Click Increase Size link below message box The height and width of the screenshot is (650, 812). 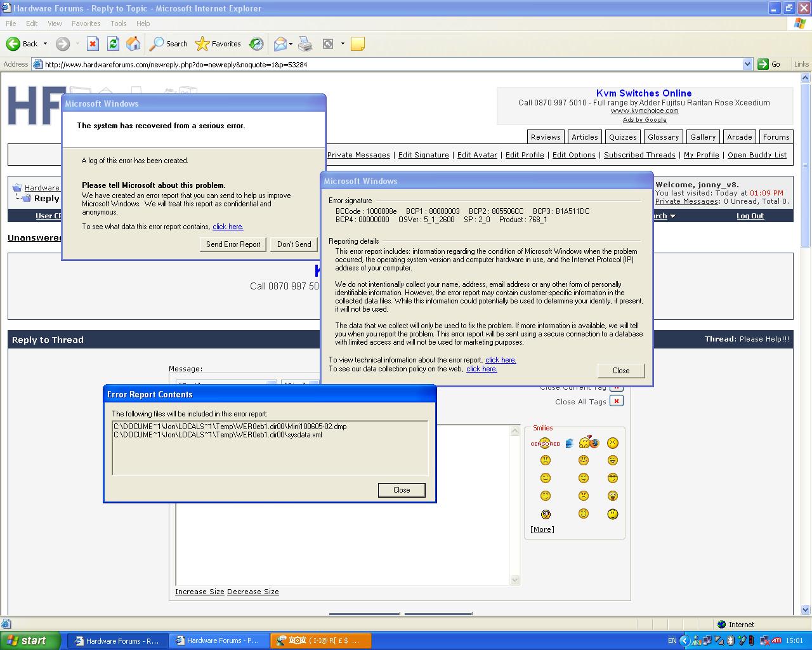pos(200,592)
